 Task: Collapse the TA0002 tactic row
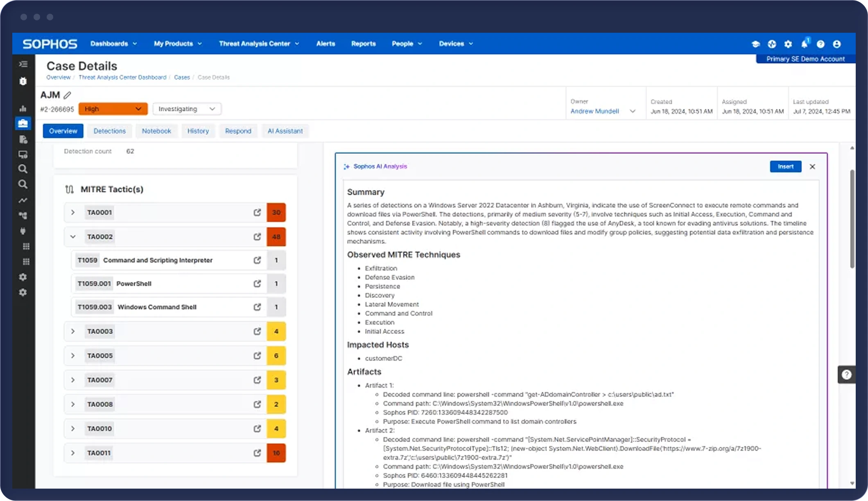coord(73,237)
